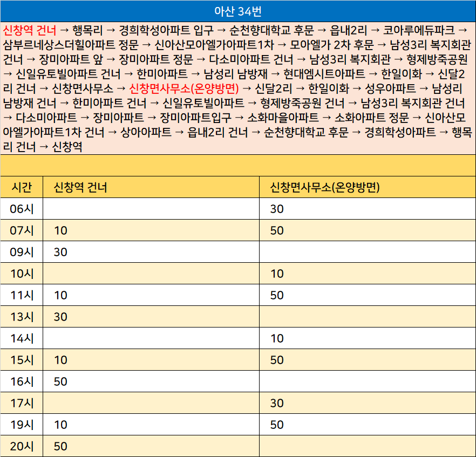The image size is (476, 457).
Task: Click the stop '소화마을아파트'
Action: click(x=283, y=118)
